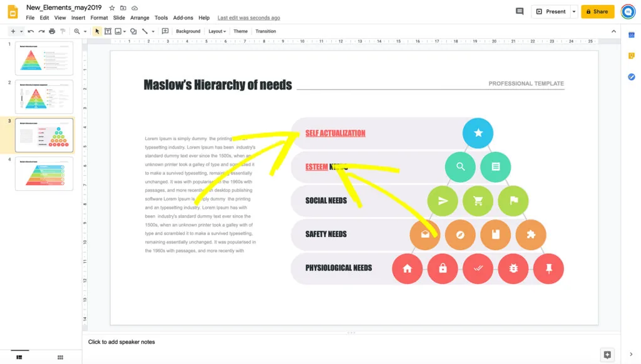Image resolution: width=641 pixels, height=364 pixels.
Task: Click to add speaker notes
Action: pos(121,342)
